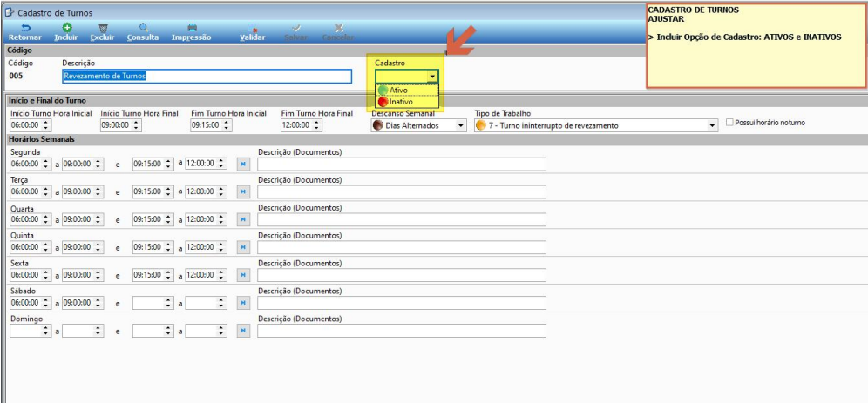Image resolution: width=868 pixels, height=403 pixels.
Task: Click Domingo row blue copy icon
Action: pyautogui.click(x=243, y=331)
